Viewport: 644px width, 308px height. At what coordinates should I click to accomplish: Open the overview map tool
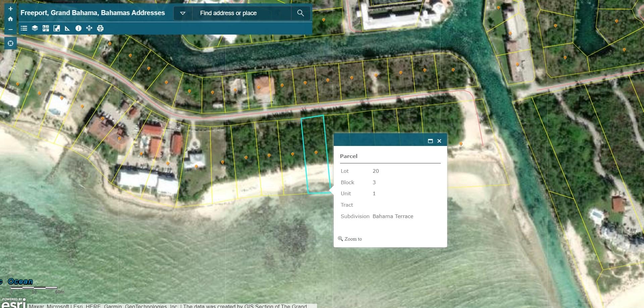click(x=57, y=29)
